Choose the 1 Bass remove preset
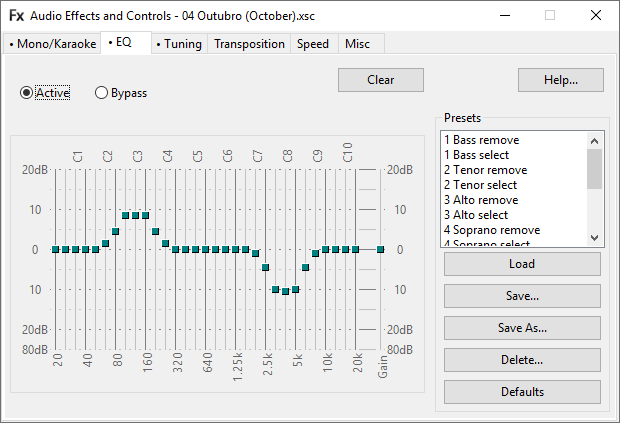This screenshot has width=620, height=423. click(482, 140)
